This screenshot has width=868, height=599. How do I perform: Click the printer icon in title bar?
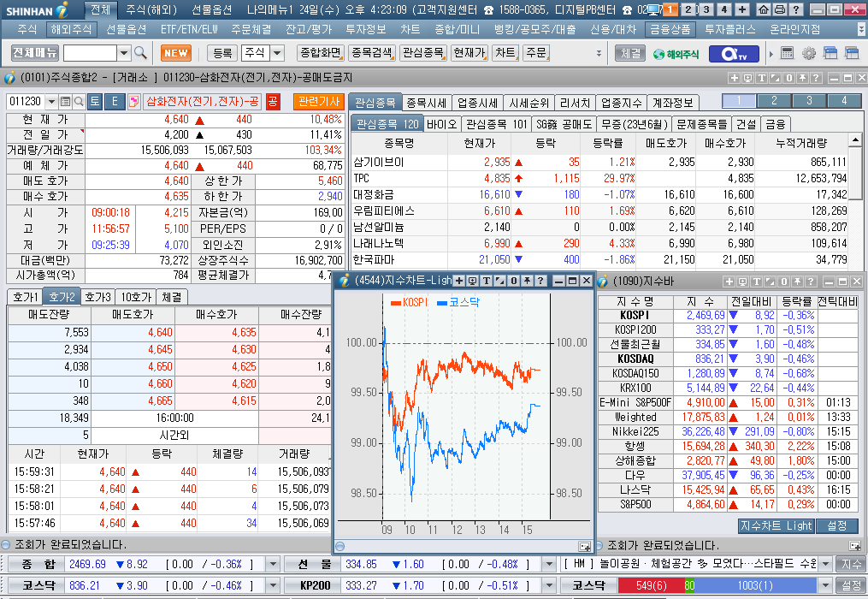pyautogui.click(x=779, y=9)
